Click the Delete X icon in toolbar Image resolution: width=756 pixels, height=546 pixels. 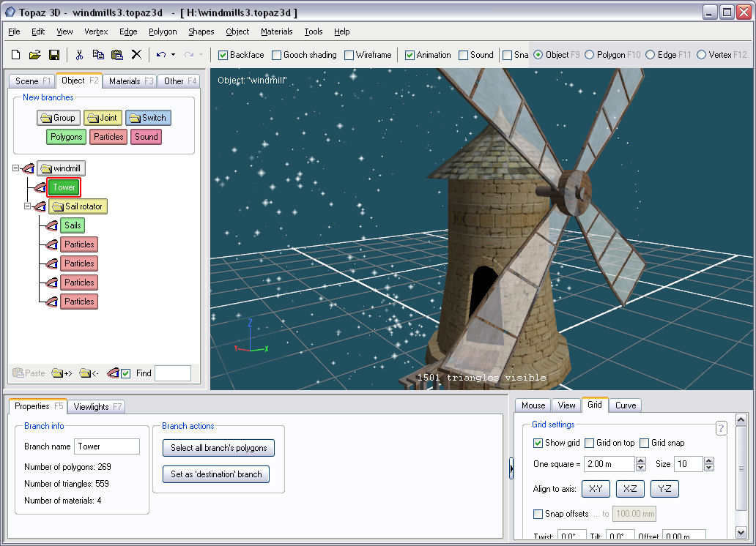[136, 55]
